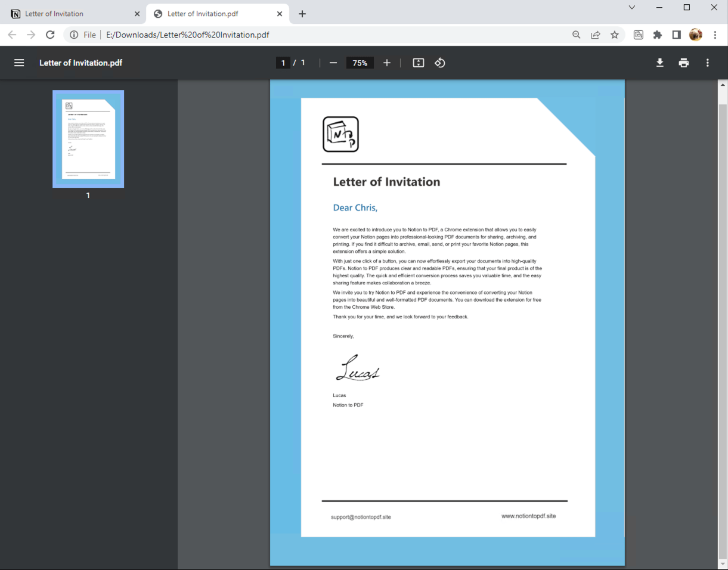Open the browser zoom magnifier icon
728x570 pixels.
[577, 35]
